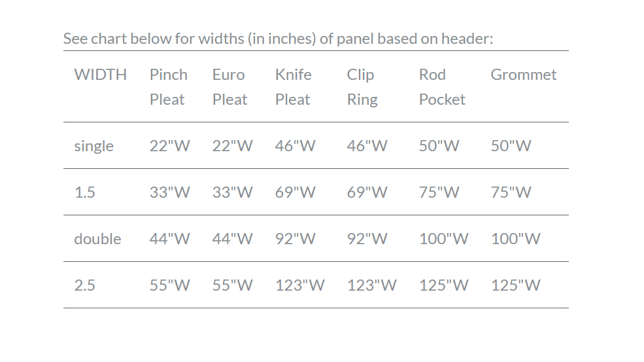Image resolution: width=644 pixels, height=362 pixels.
Task: Select the 1.5 Grommet value 75"W
Action: point(511,192)
